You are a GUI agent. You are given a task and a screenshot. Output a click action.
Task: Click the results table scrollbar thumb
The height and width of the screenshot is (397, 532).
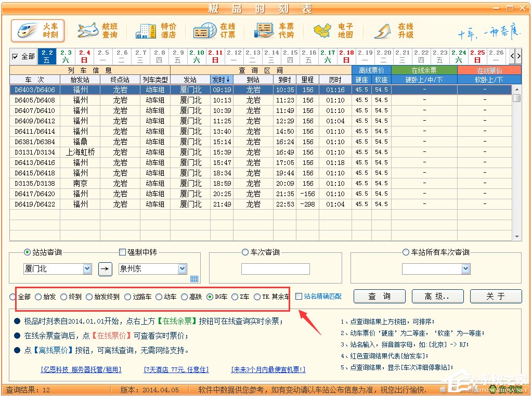click(x=517, y=98)
